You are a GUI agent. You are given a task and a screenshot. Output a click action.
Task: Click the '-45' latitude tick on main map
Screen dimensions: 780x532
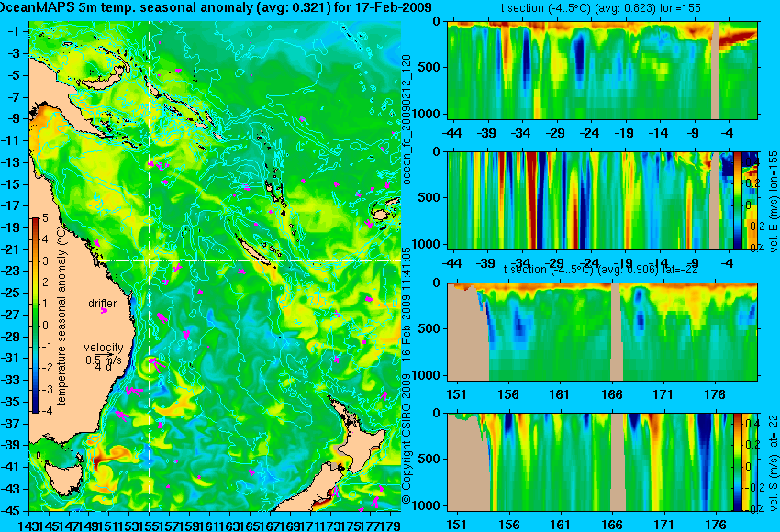[x=13, y=510]
